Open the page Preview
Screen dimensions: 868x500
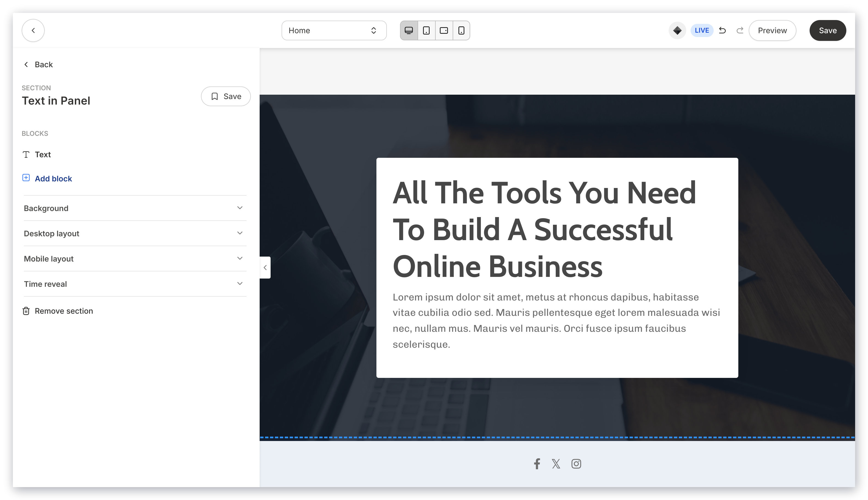coord(772,30)
